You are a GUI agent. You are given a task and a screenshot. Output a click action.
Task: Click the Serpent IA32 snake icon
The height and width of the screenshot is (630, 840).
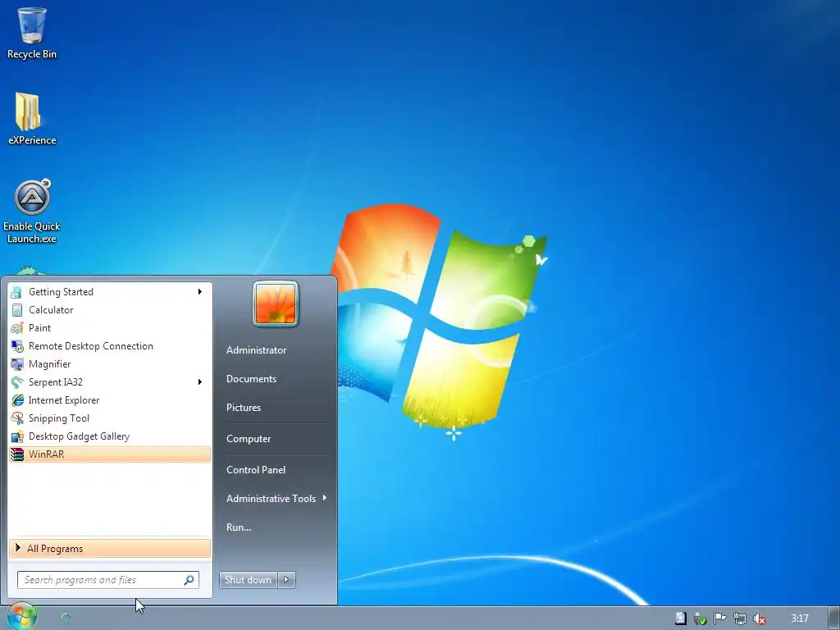click(17, 382)
